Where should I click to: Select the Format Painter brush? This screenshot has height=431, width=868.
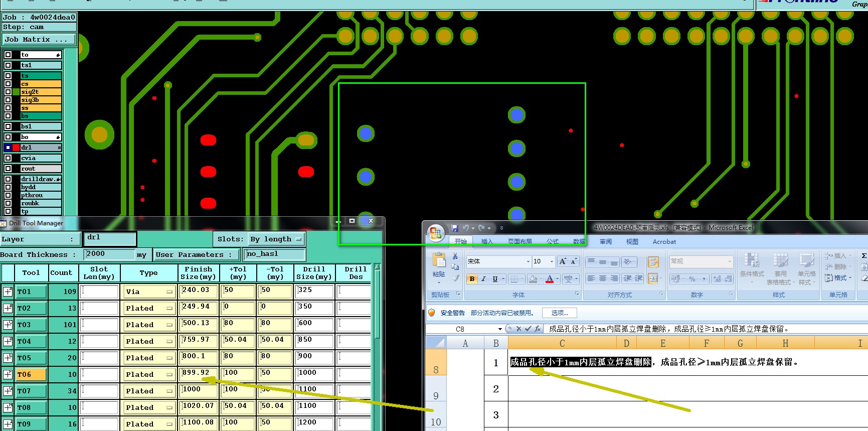pos(455,278)
